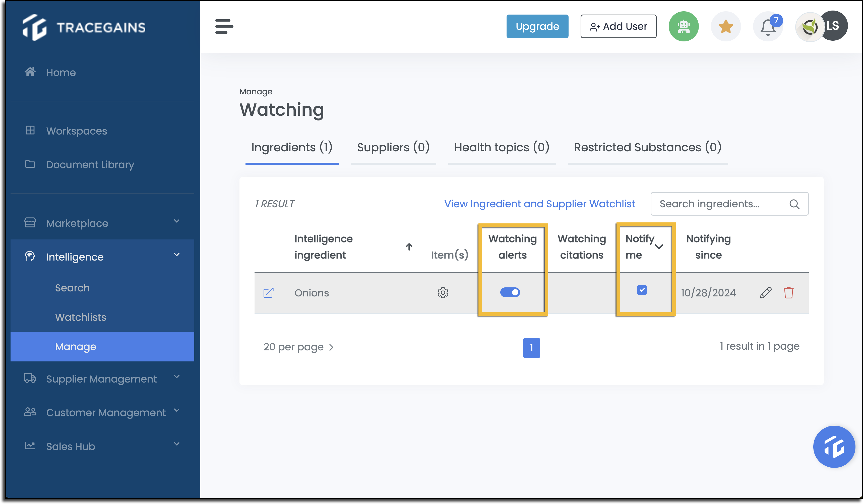Click the Workspaces grid icon
This screenshot has height=504, width=863.
click(x=30, y=131)
